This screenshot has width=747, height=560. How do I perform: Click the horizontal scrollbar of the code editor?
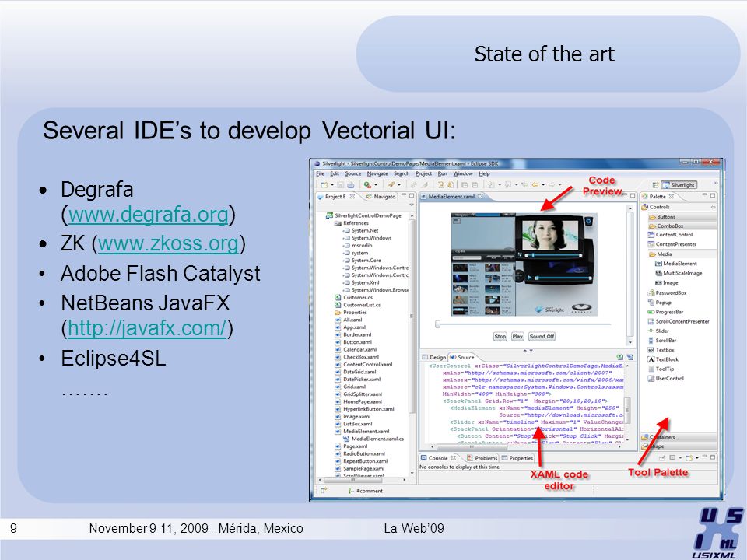point(527,446)
